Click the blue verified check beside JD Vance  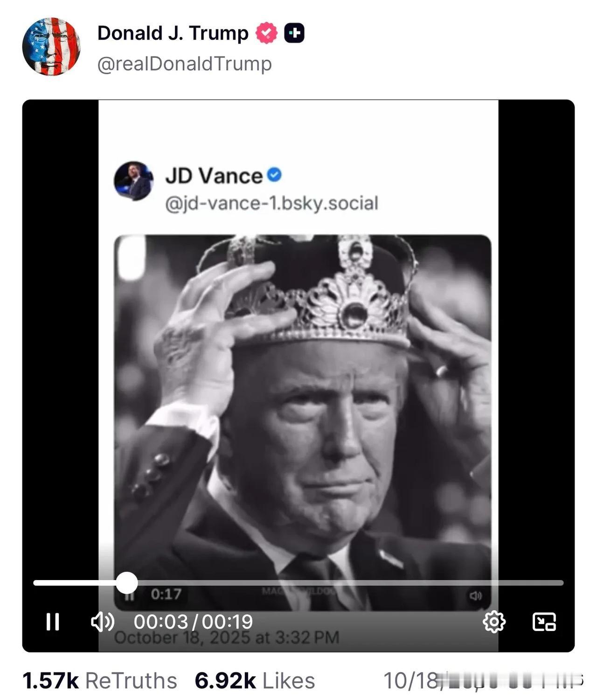click(x=275, y=175)
